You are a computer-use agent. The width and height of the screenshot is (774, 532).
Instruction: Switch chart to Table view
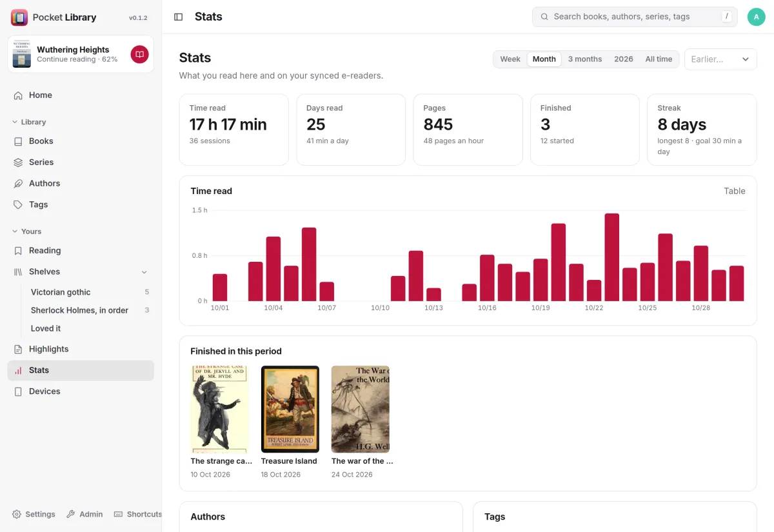(734, 191)
